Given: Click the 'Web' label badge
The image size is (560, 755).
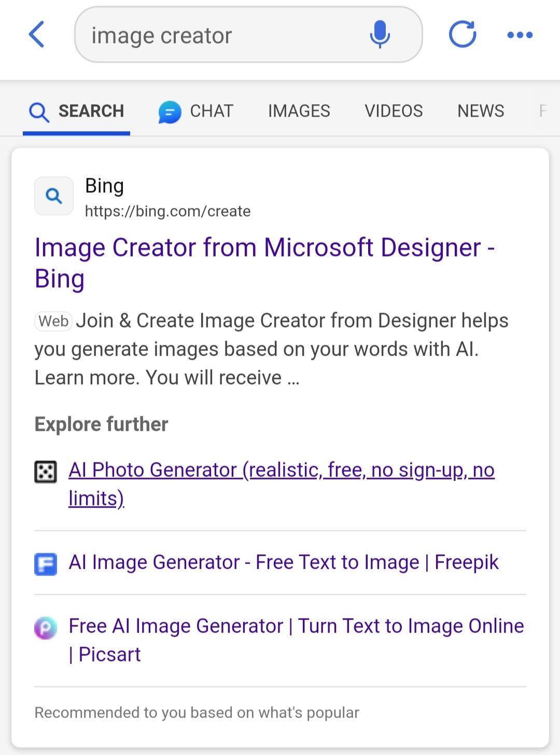Looking at the screenshot, I should click(53, 321).
